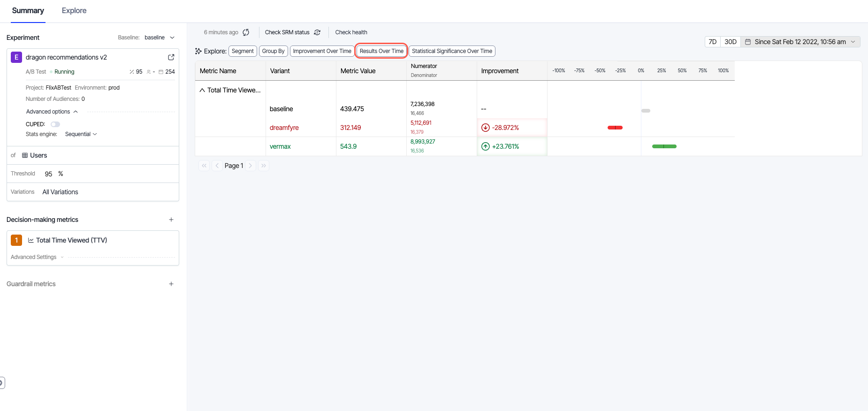This screenshot has width=868, height=411.
Task: Collapse Advanced options section
Action: (76, 112)
